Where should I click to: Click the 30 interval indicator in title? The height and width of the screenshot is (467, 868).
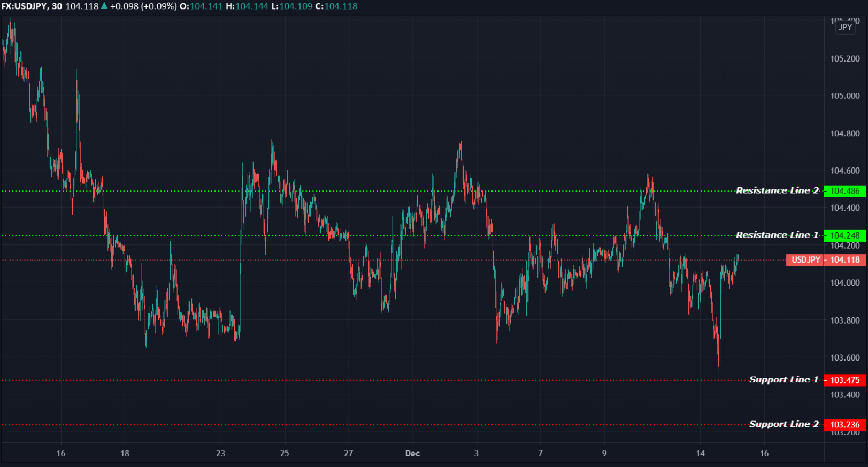(57, 6)
